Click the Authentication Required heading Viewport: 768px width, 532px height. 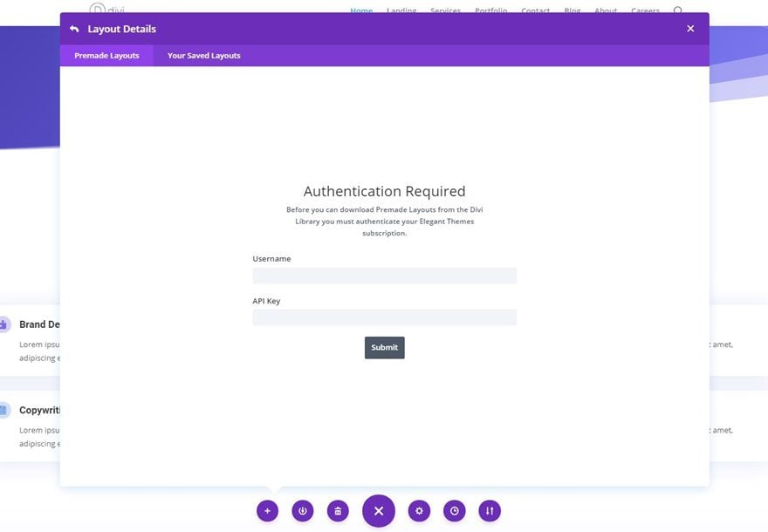pyautogui.click(x=385, y=191)
